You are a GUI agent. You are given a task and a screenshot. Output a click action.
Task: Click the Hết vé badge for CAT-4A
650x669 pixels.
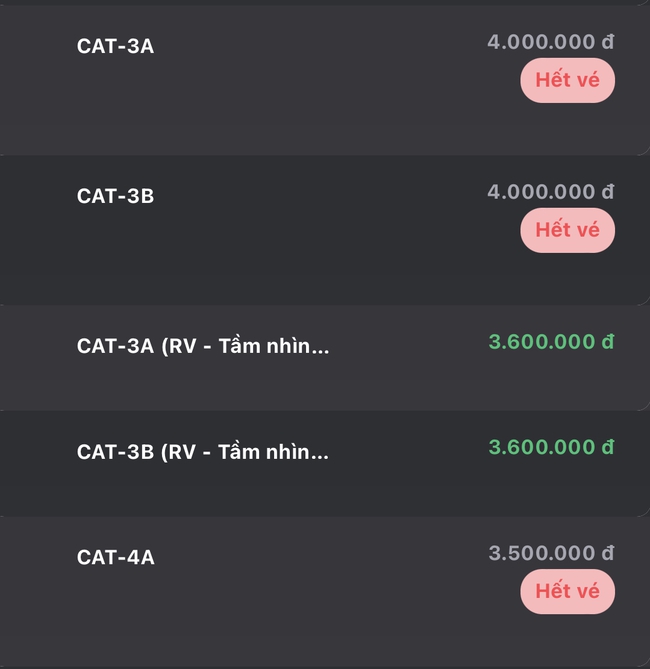567,591
